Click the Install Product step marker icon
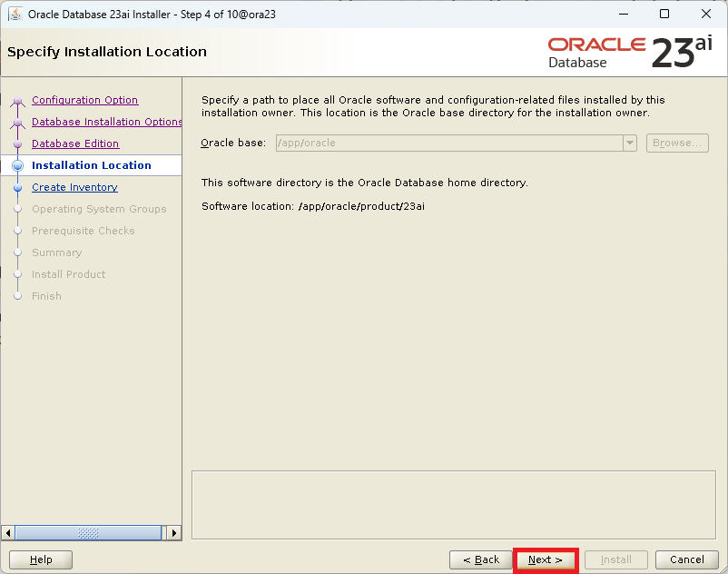The height and width of the screenshot is (574, 728). (x=17, y=274)
